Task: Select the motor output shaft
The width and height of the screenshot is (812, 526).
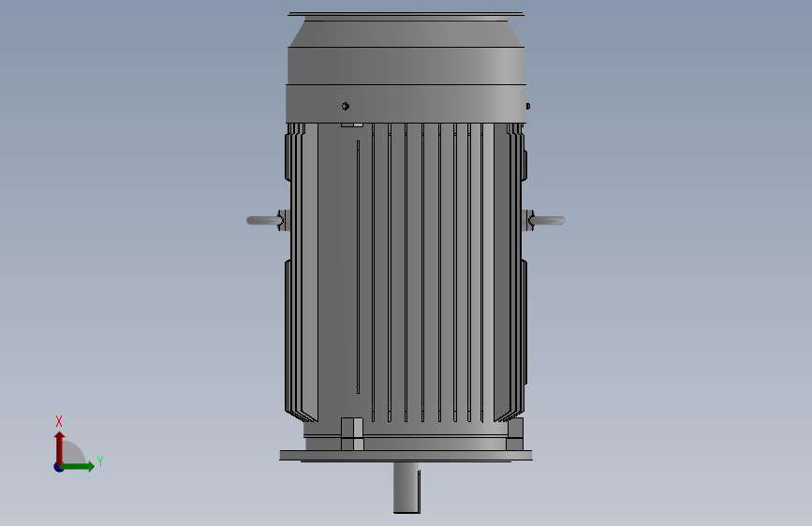Action: (x=406, y=488)
